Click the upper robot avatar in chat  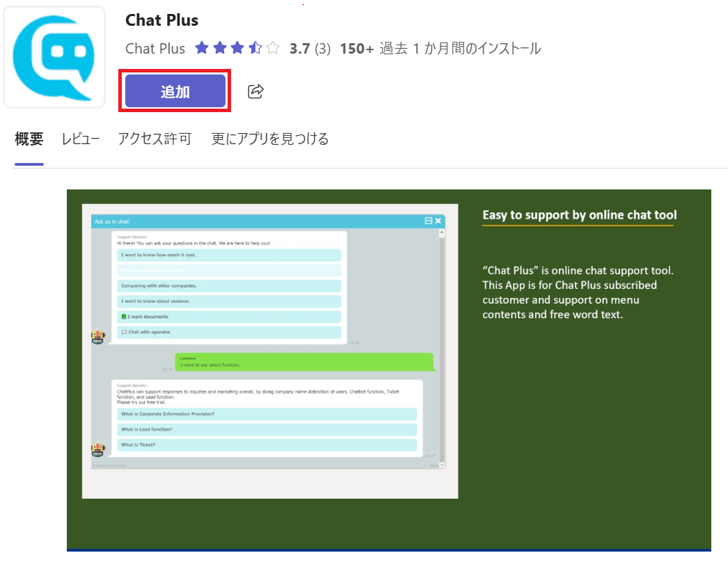coord(98,337)
